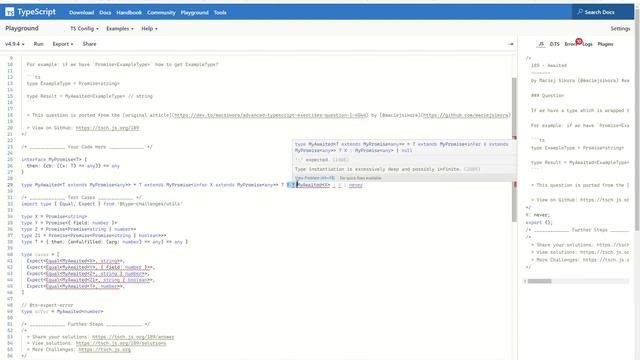Click the 'type error = MyAwaited<number>' line
Screen dimensions: 640x360
(62, 311)
